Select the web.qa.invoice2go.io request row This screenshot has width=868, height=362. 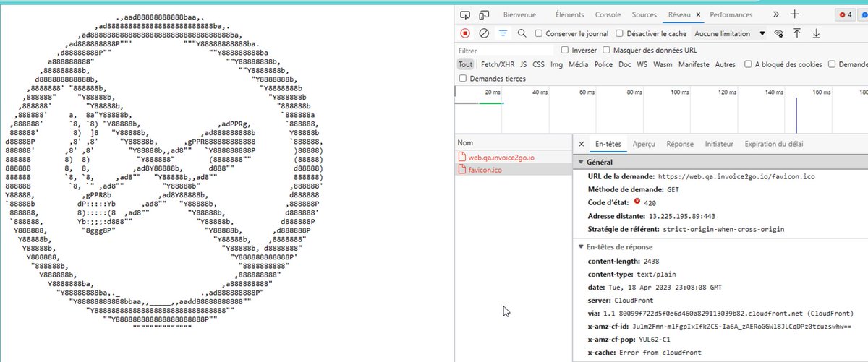click(x=514, y=157)
